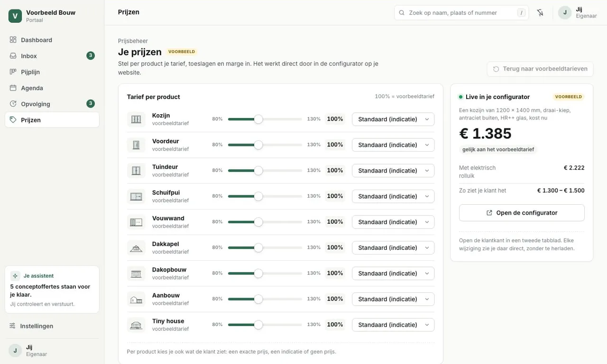Click the Vouwwand tariff slider handle
The height and width of the screenshot is (364, 607).
pos(258,222)
